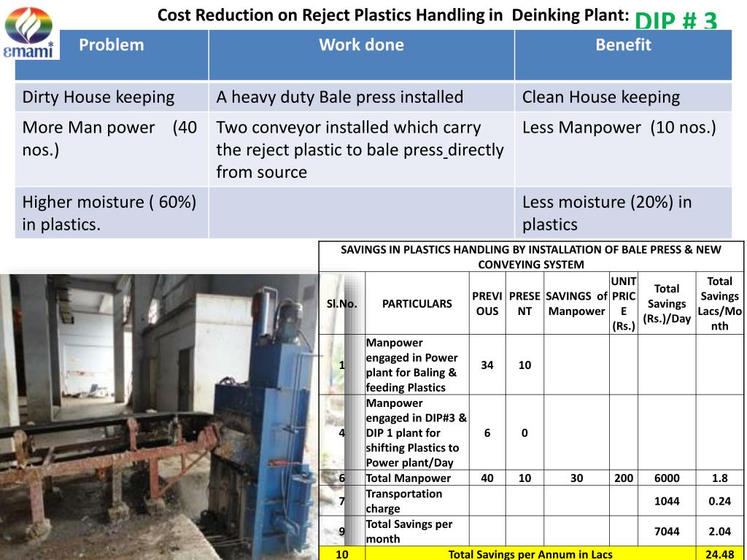This screenshot has width=747, height=560.
Task: Click the present value '10' in row 1
Action: [x=525, y=365]
